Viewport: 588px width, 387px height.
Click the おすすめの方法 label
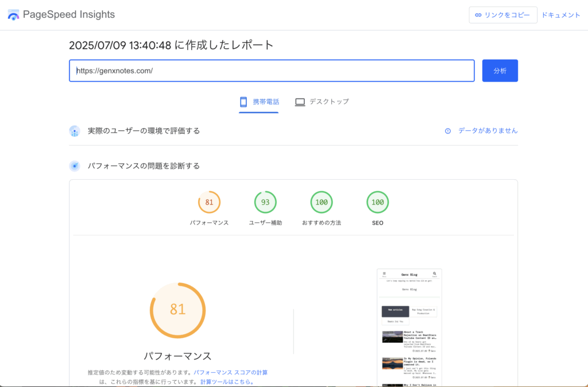[x=322, y=223]
